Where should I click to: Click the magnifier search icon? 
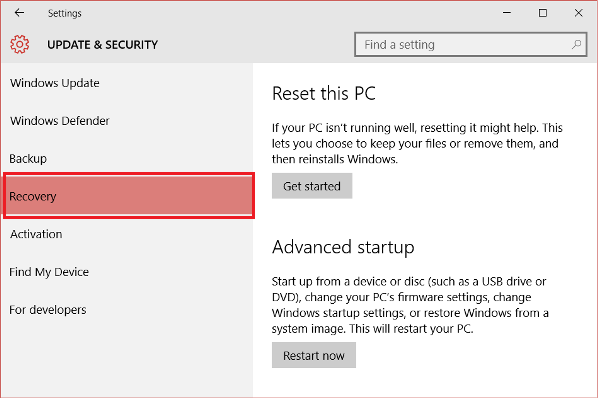(576, 45)
